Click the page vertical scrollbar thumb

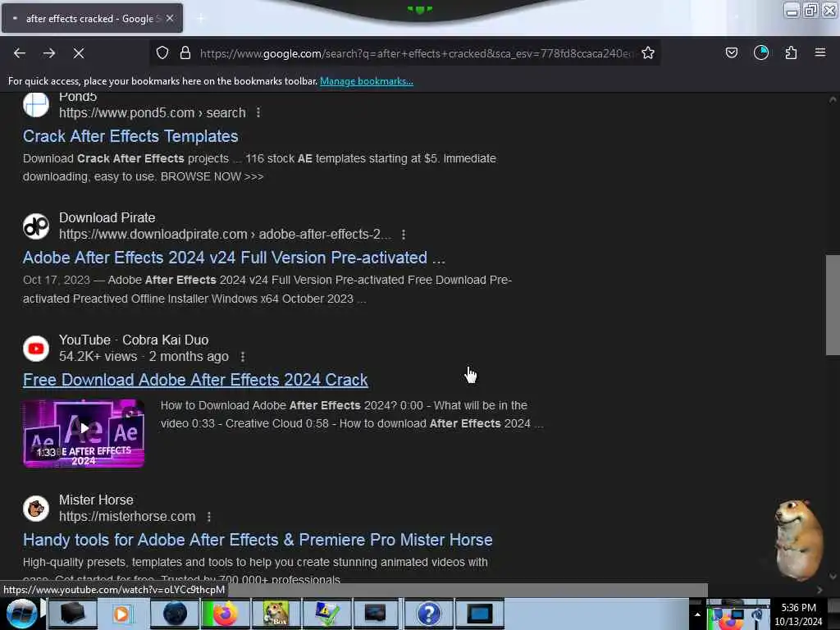click(833, 305)
